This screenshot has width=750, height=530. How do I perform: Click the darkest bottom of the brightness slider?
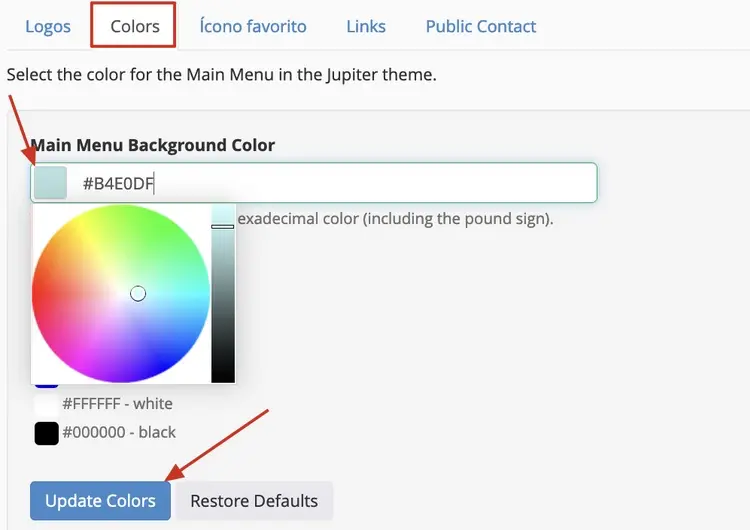pyautogui.click(x=223, y=377)
